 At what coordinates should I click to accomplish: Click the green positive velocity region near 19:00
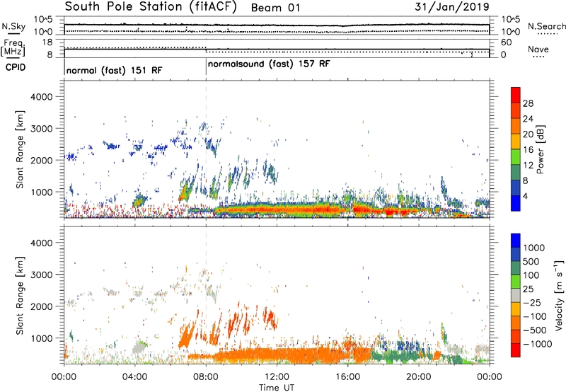click(400, 355)
